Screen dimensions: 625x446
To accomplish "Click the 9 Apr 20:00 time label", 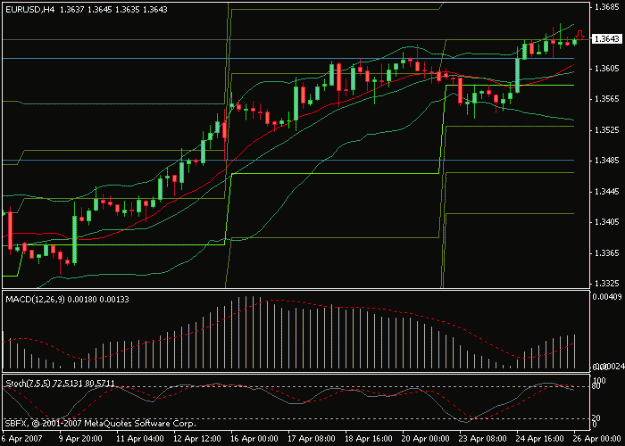I will click(80, 439).
